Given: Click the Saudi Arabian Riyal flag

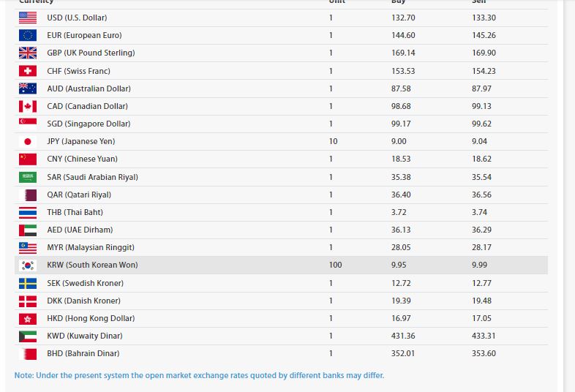Looking at the screenshot, I should 28,177.
